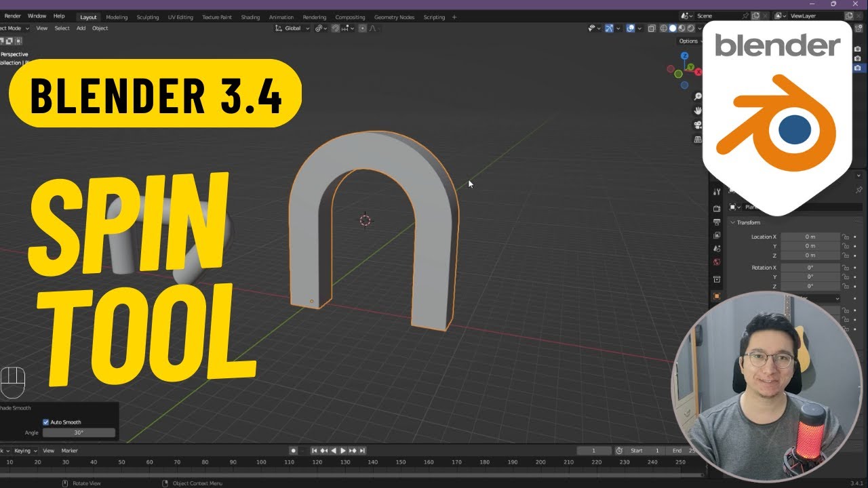
Task: Open the Help menu
Action: 59,16
